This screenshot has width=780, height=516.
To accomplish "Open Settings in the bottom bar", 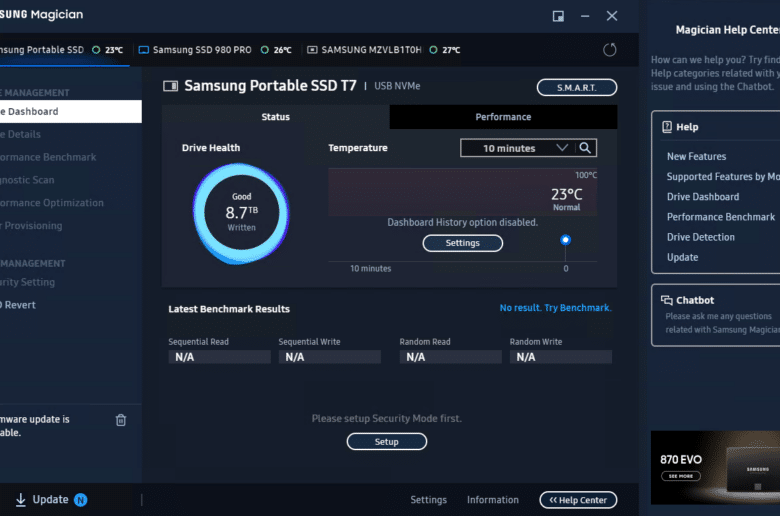I will pos(428,500).
